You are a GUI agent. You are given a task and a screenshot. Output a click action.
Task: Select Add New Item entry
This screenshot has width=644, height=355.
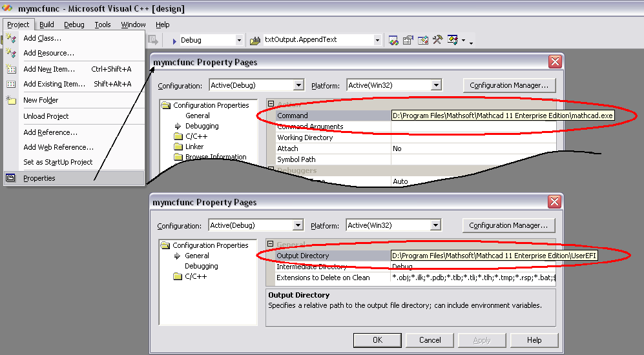(74, 69)
